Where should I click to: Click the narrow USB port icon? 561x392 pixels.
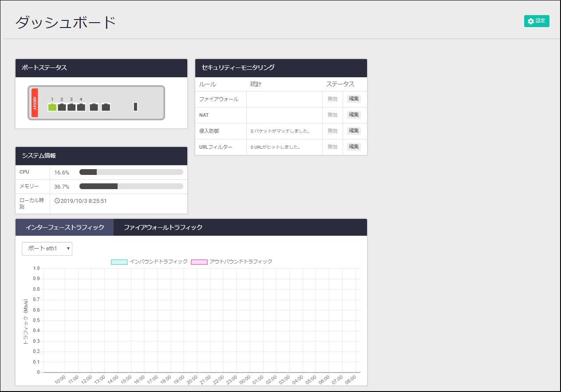pyautogui.click(x=136, y=107)
